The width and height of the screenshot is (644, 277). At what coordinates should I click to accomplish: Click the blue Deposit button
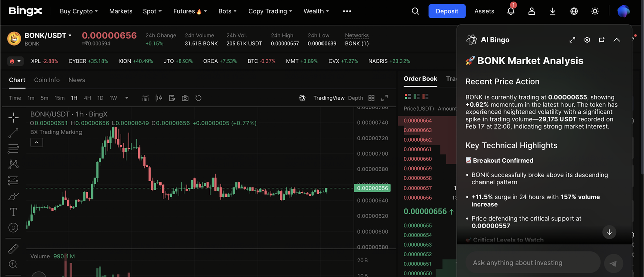(x=447, y=11)
